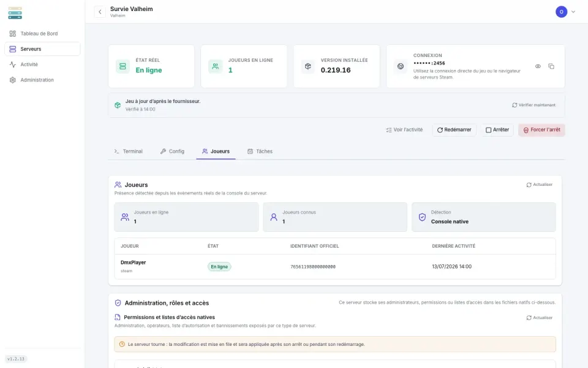
Task: Click the update status package icon
Action: [118, 105]
